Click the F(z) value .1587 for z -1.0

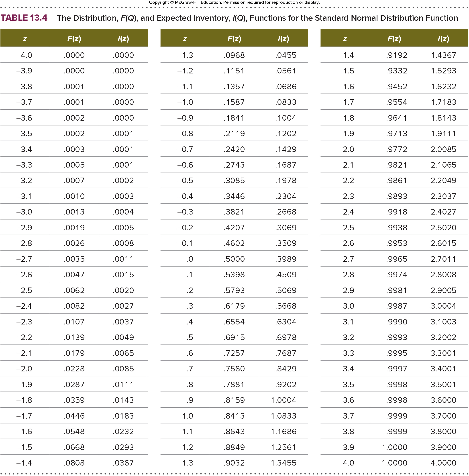coord(234,102)
